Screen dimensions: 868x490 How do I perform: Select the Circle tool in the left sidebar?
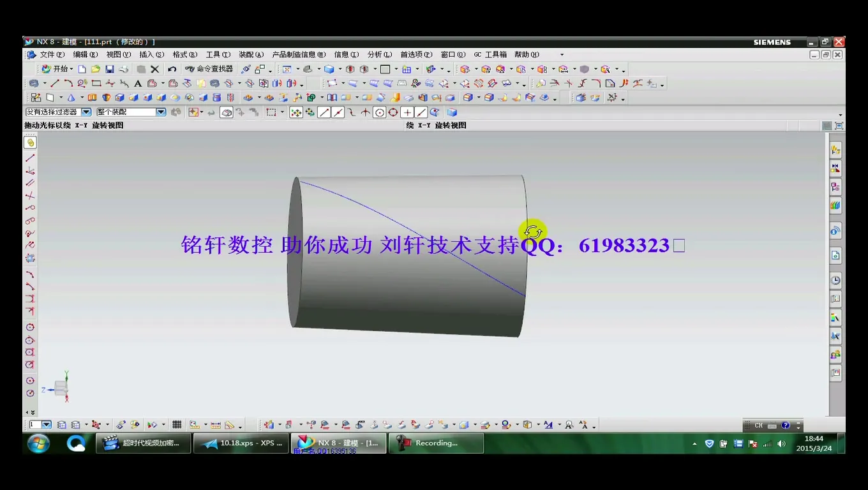click(29, 327)
